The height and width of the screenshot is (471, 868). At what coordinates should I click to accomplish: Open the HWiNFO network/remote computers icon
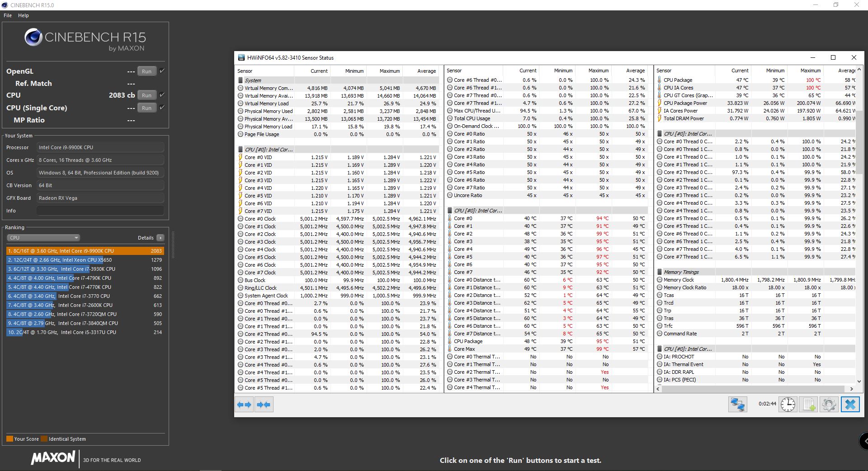pyautogui.click(x=737, y=404)
